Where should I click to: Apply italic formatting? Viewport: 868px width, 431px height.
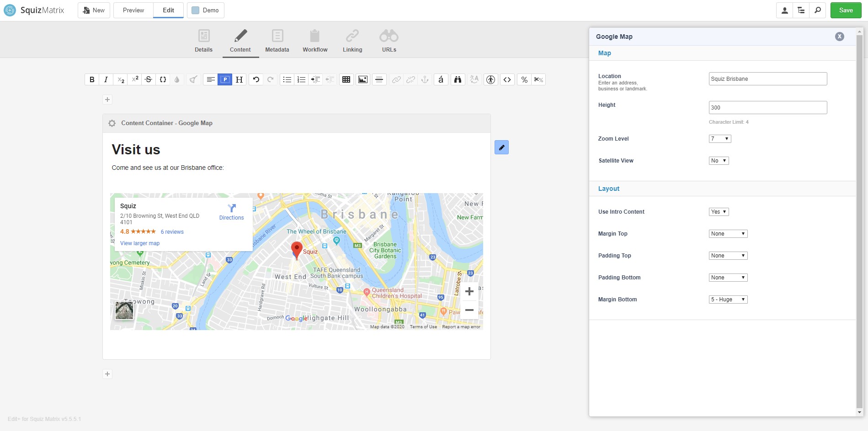pyautogui.click(x=106, y=79)
